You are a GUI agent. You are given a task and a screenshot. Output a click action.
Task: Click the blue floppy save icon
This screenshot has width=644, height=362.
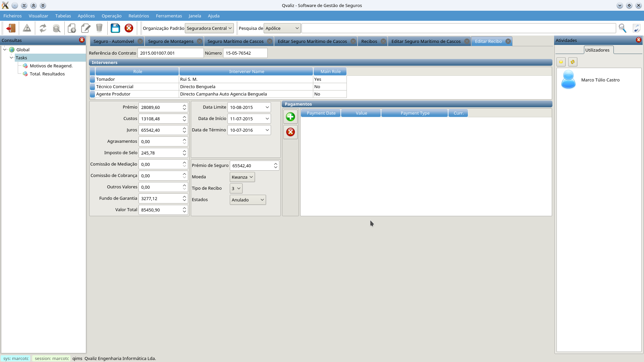coord(115,28)
